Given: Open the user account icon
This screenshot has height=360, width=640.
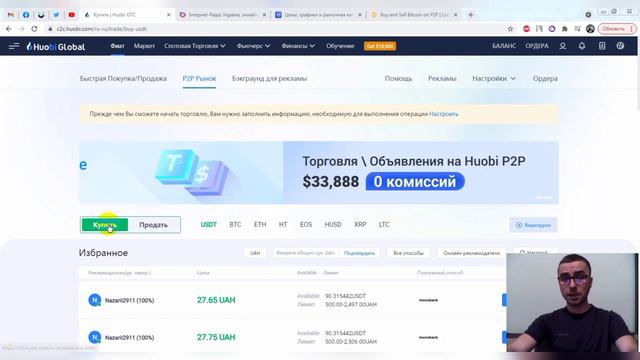Looking at the screenshot, I should click(x=563, y=46).
